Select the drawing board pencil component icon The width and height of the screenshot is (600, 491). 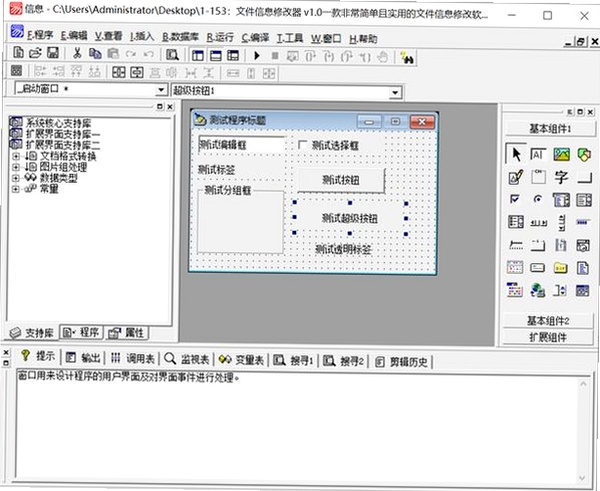pos(516,177)
